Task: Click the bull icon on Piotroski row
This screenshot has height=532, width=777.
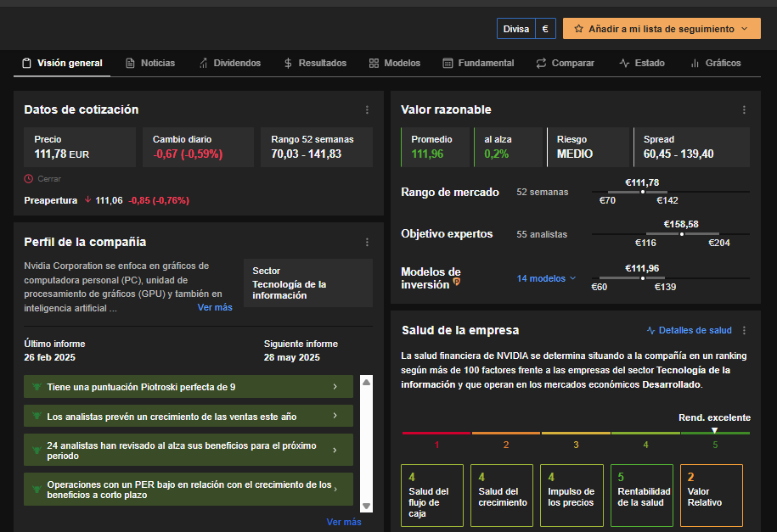Action: pyautogui.click(x=37, y=386)
